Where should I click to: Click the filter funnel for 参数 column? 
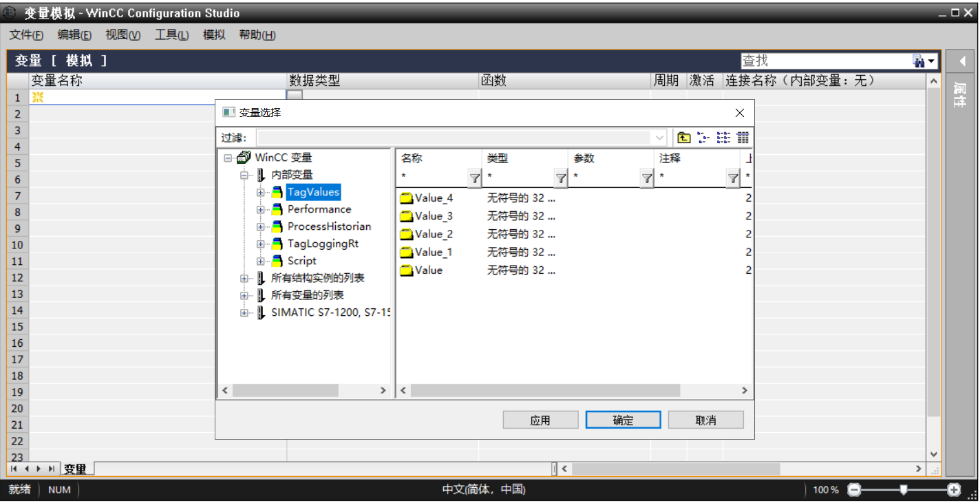pos(647,179)
